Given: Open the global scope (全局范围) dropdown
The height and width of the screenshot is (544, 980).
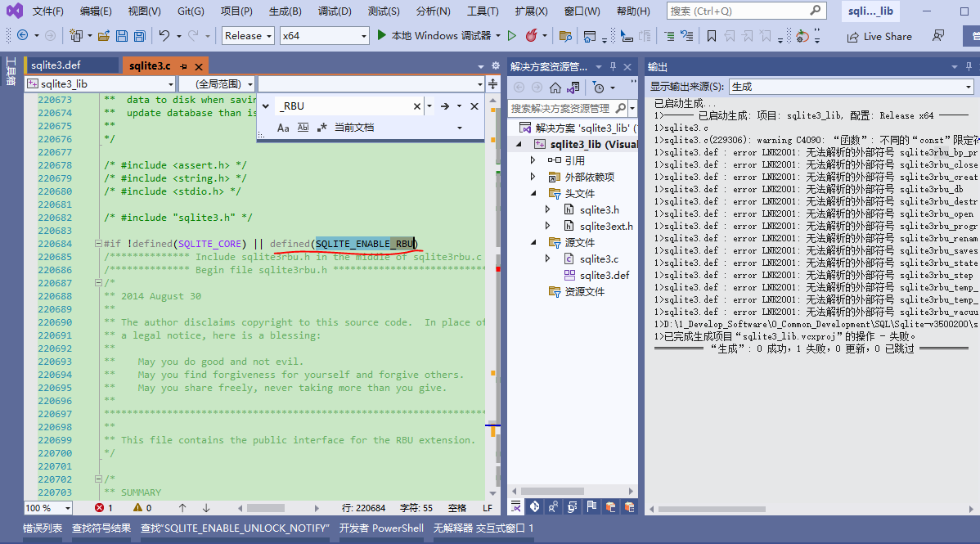Looking at the screenshot, I should coord(217,83).
